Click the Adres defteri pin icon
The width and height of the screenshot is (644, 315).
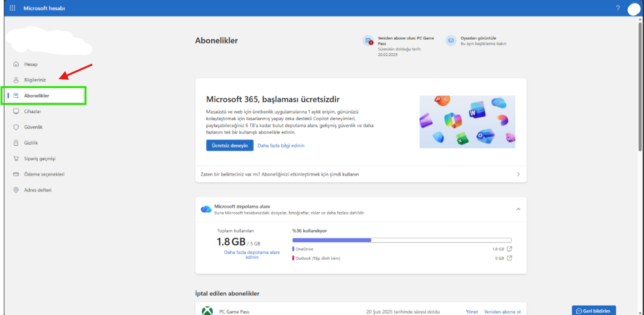pyautogui.click(x=16, y=190)
